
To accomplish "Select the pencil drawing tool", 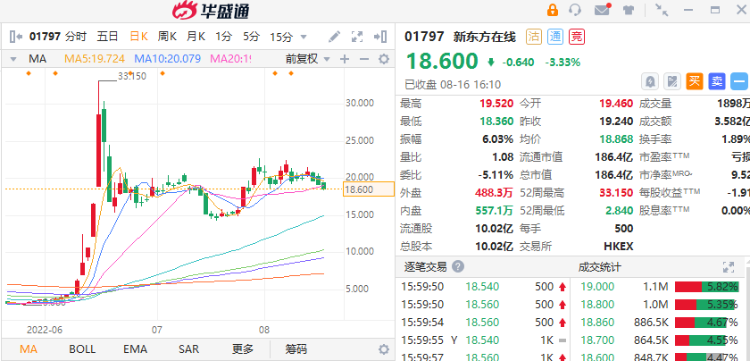I will click(334, 36).
